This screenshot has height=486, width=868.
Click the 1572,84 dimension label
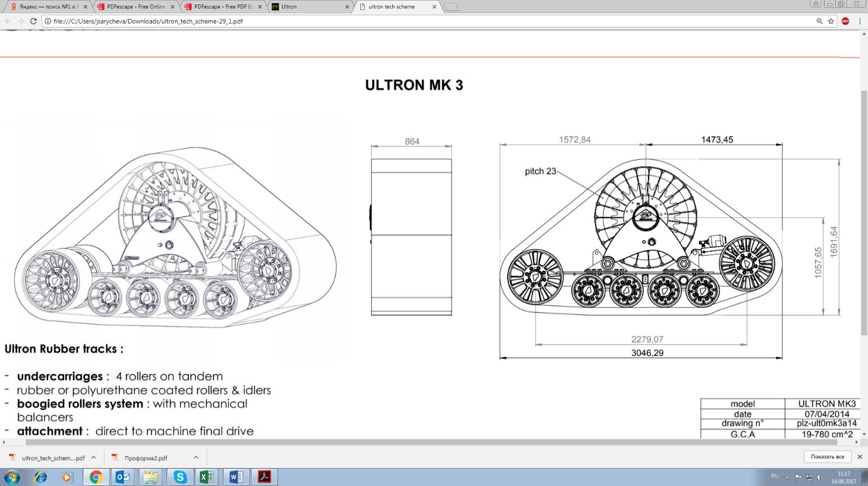click(x=575, y=140)
